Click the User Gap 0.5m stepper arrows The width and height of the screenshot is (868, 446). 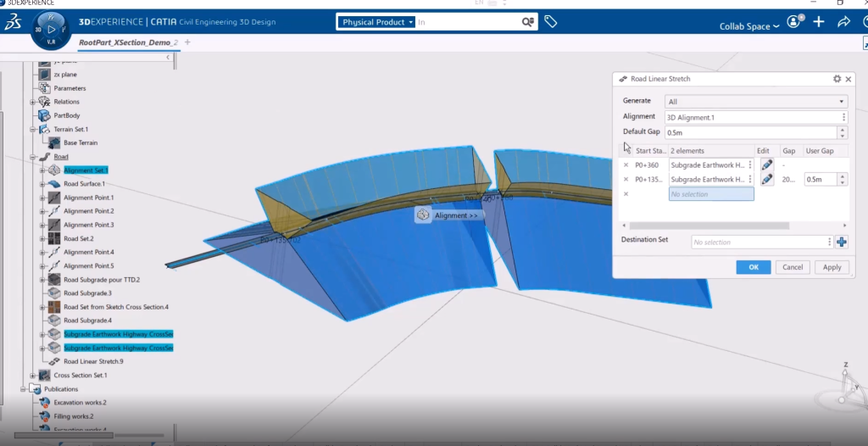[842, 180]
